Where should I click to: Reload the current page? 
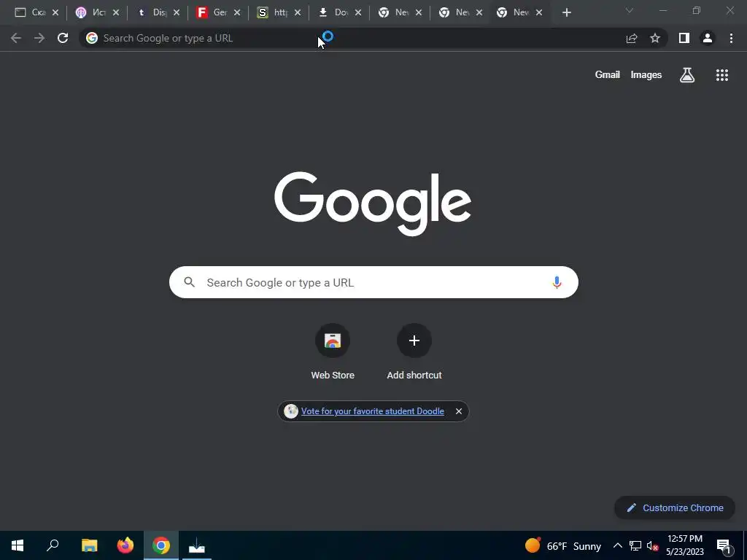click(63, 38)
